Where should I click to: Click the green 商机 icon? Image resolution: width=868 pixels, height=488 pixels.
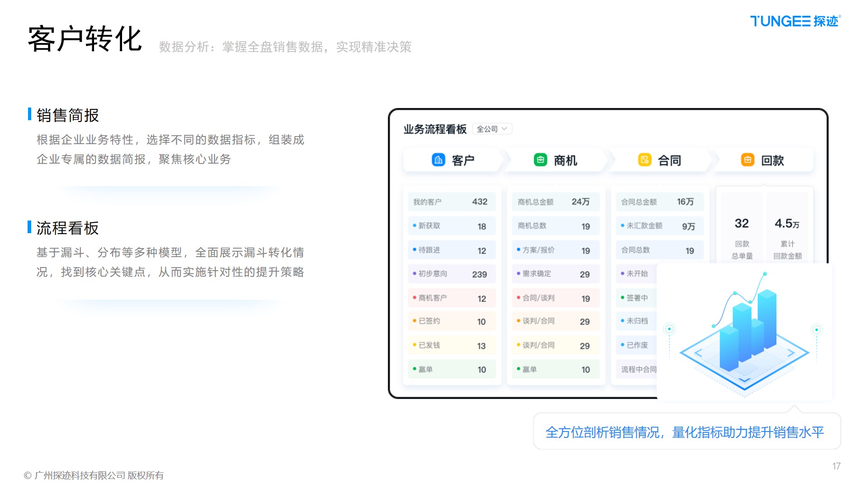click(540, 160)
